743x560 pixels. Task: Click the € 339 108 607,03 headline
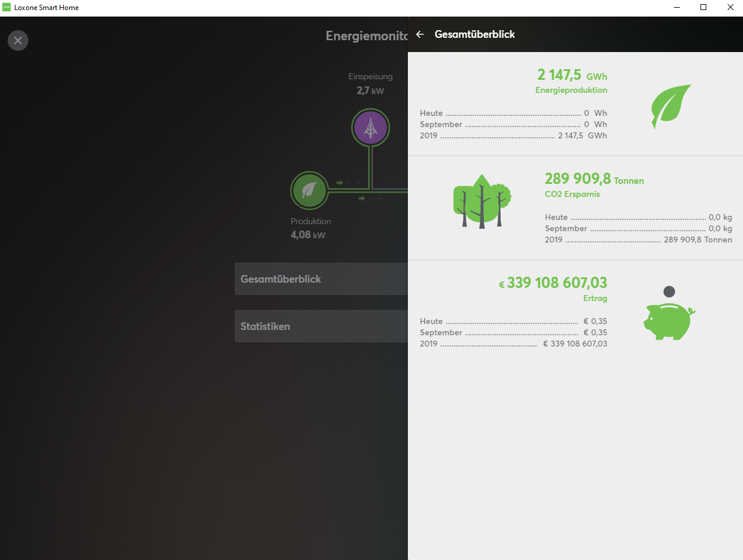(553, 283)
